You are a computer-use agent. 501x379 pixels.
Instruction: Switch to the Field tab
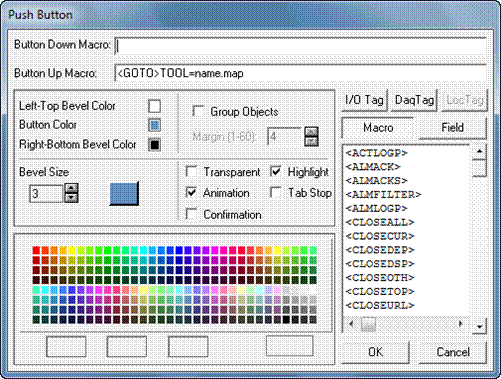point(452,128)
